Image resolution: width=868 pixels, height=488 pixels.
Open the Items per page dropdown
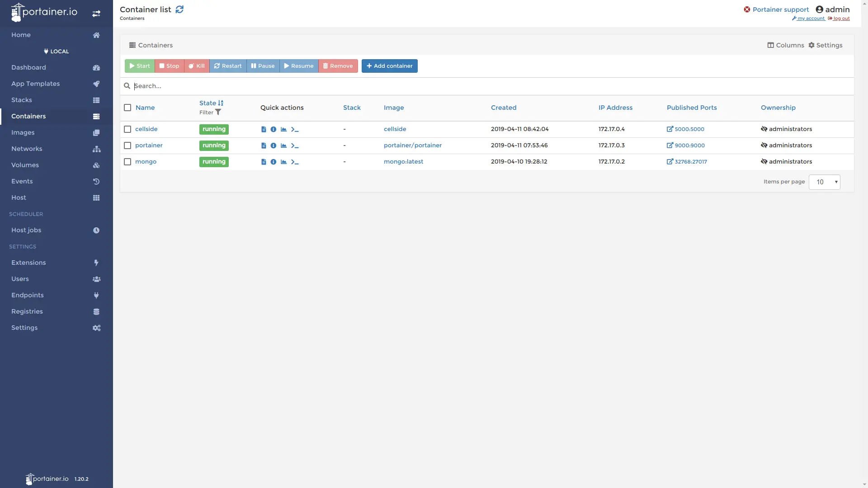[824, 182]
